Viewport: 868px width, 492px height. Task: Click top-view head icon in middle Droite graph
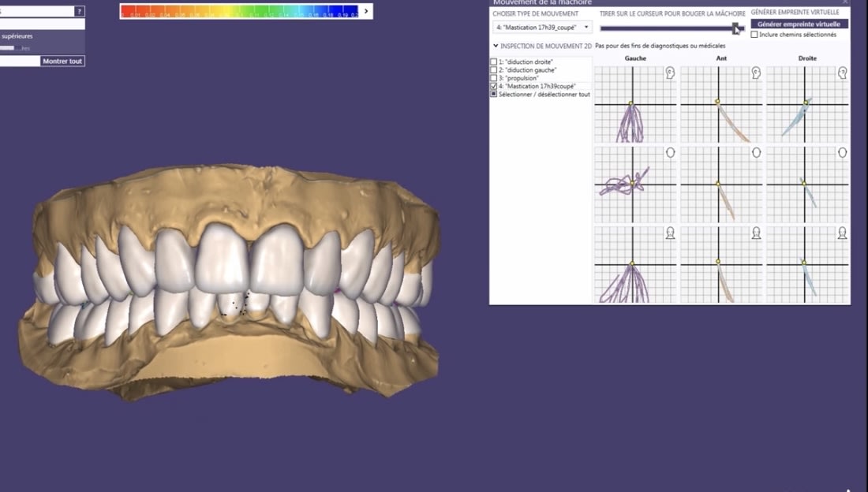(842, 152)
